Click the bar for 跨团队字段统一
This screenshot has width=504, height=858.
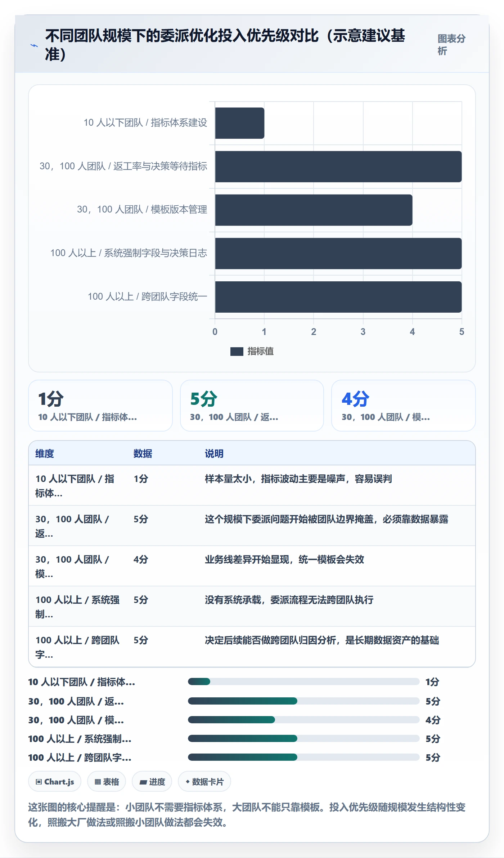point(338,297)
